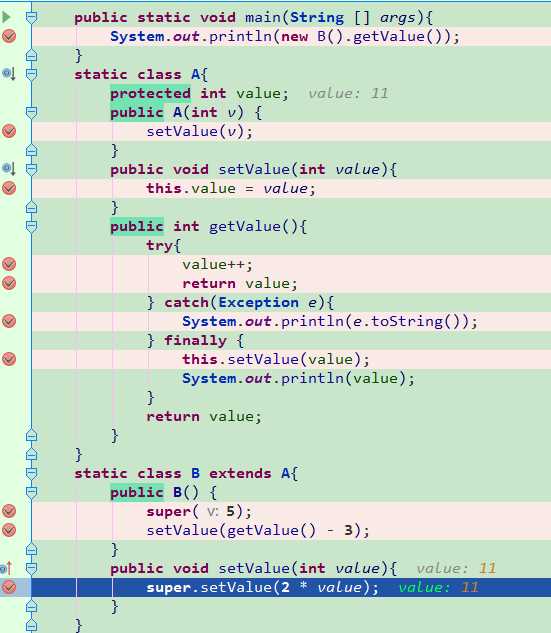Screen dimensions: 551x633
Task: Click inline 'value: 11' hint on highlighted line
Action: tap(438, 587)
